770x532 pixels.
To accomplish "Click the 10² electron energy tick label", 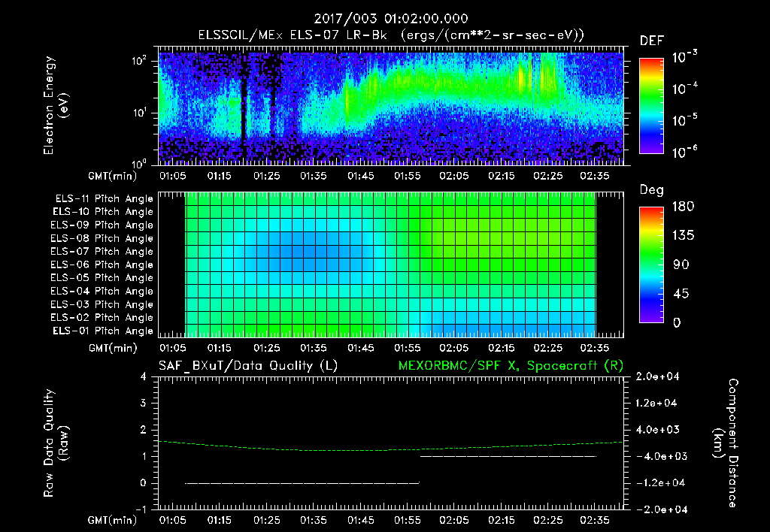I will [139, 62].
